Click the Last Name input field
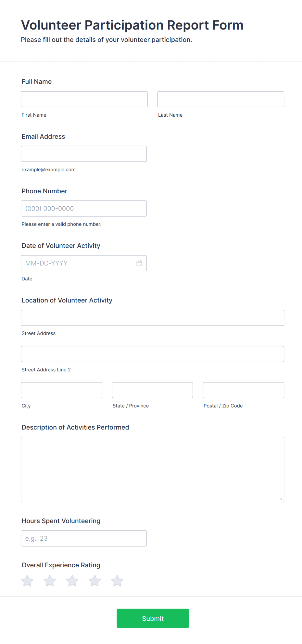The width and height of the screenshot is (302, 644). [220, 99]
